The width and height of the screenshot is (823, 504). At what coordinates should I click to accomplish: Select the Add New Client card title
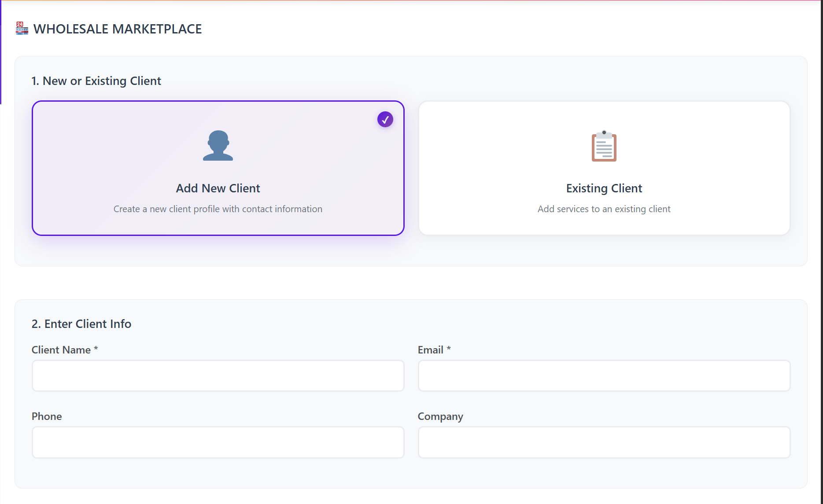pyautogui.click(x=218, y=188)
